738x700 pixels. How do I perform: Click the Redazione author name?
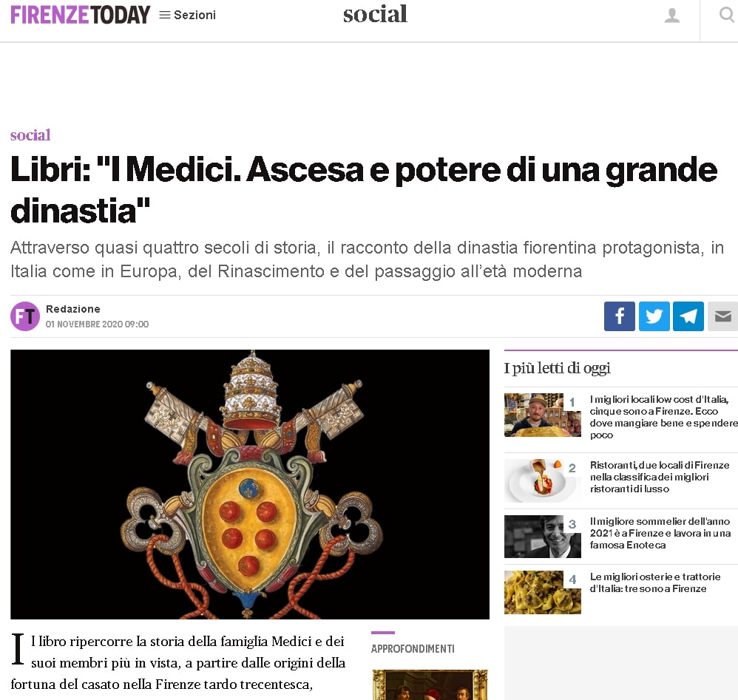pyautogui.click(x=73, y=309)
